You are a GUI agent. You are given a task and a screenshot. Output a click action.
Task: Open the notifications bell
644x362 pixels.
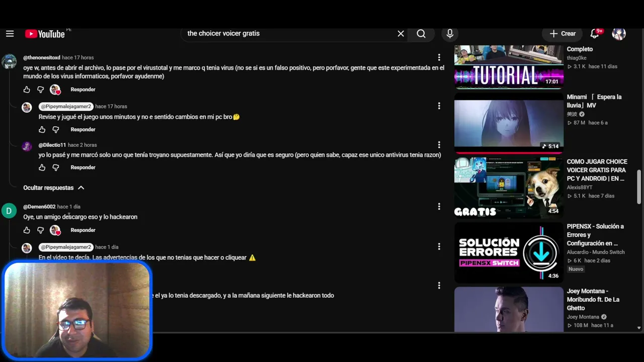click(595, 34)
